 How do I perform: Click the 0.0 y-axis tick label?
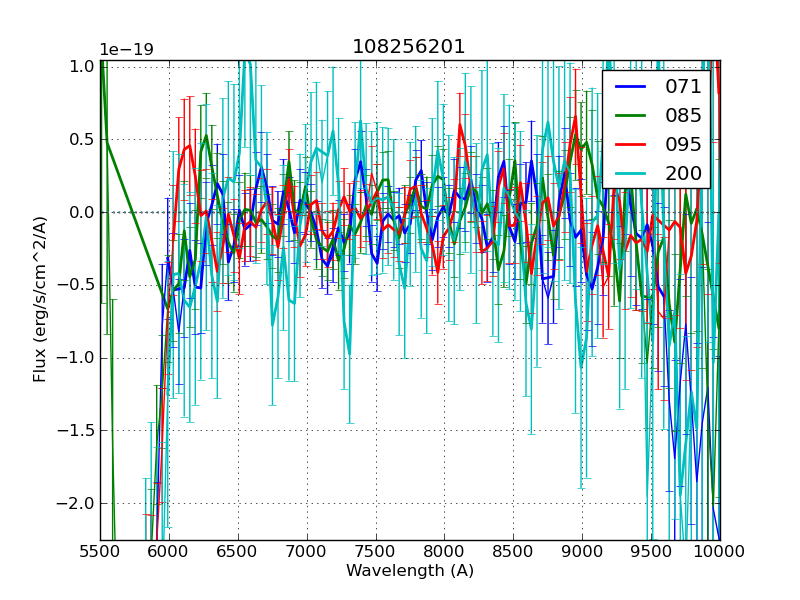[x=81, y=212]
